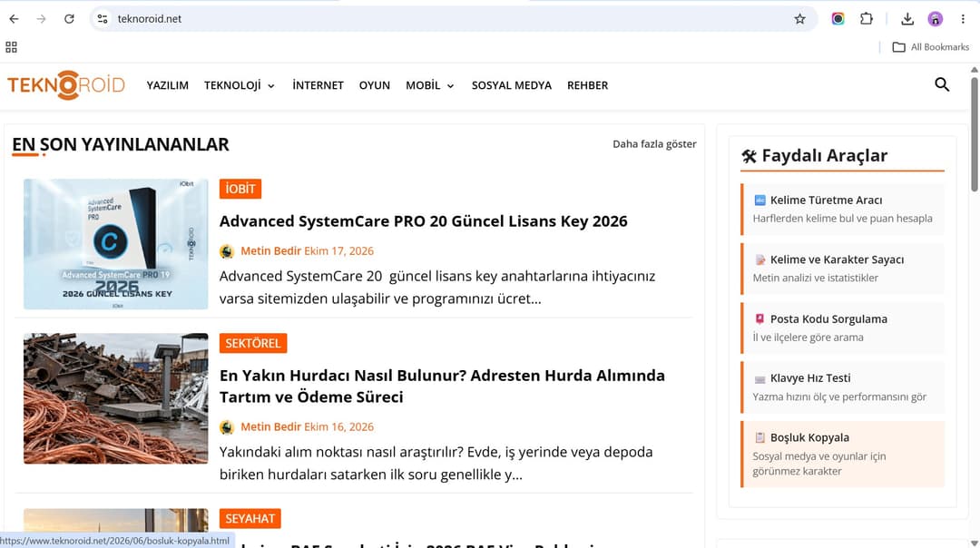Click the Posta Kodu Sorgulama icon
The height and width of the screenshot is (548, 980).
(760, 318)
